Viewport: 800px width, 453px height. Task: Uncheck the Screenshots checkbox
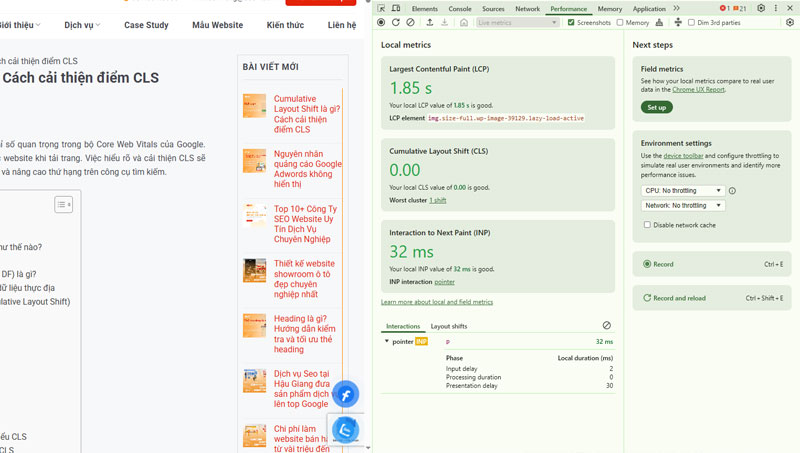pyautogui.click(x=571, y=22)
